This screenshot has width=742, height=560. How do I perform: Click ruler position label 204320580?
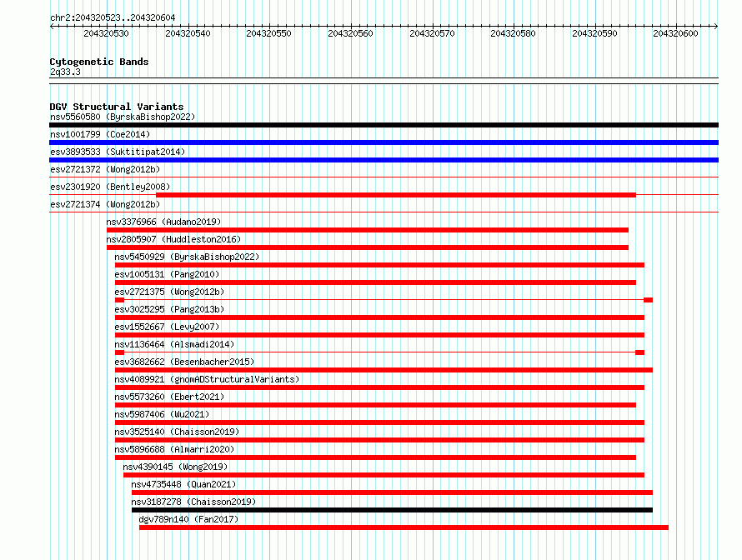513,33
